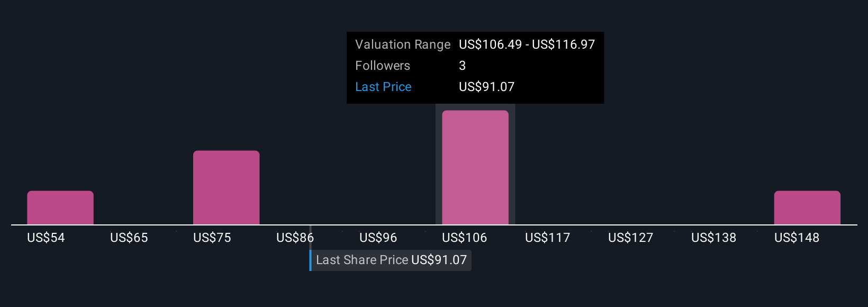Click the Valuation Range label in tooltip
This screenshot has height=307, width=868.
[403, 44]
